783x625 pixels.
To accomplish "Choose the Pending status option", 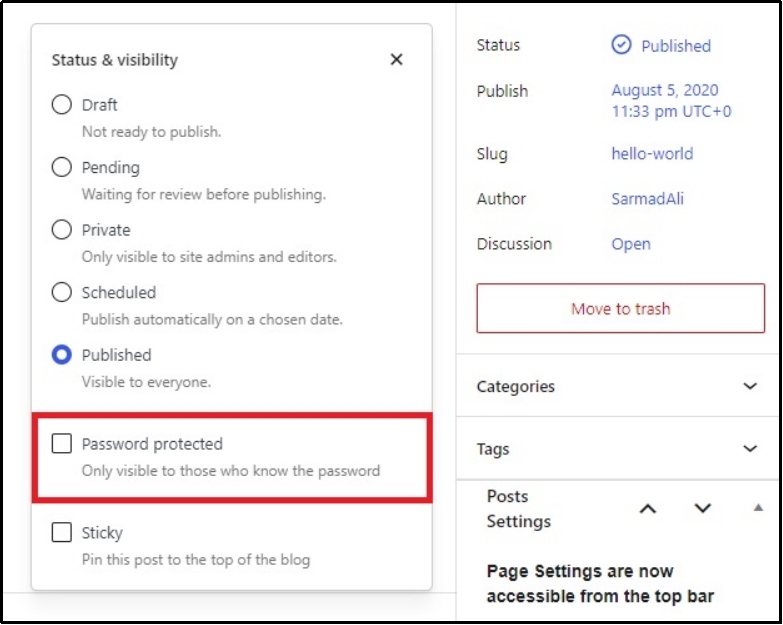I will point(62,167).
